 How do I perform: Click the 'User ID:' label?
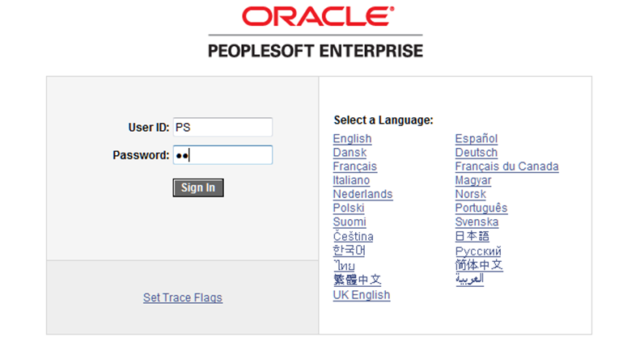tap(149, 128)
